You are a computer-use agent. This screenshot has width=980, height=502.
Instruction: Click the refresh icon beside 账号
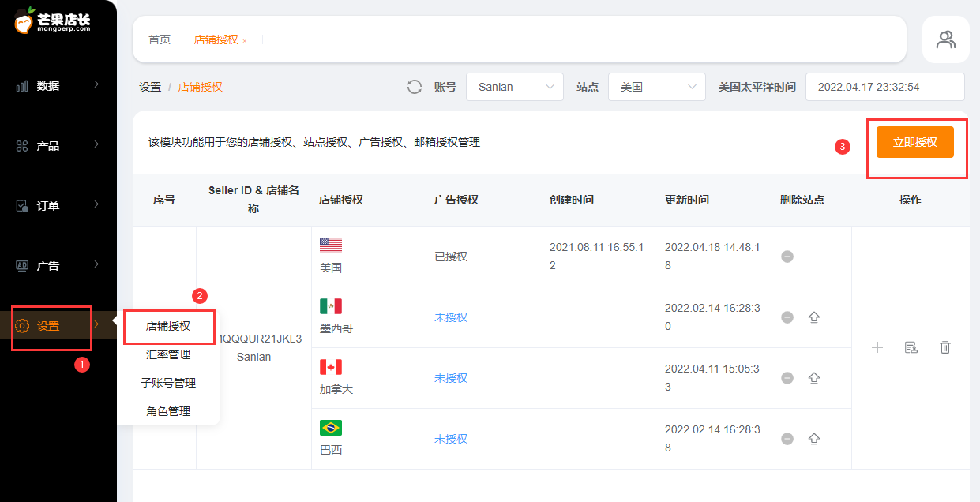point(415,87)
